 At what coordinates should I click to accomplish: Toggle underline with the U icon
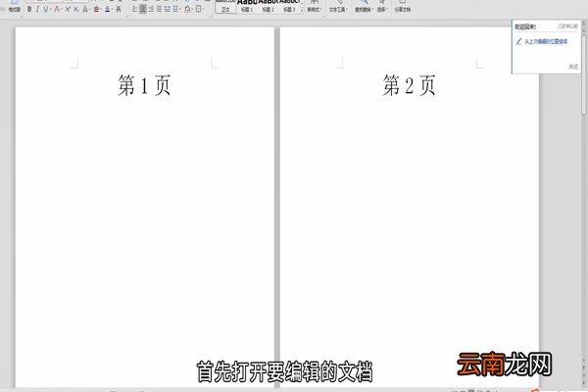pyautogui.click(x=46, y=9)
